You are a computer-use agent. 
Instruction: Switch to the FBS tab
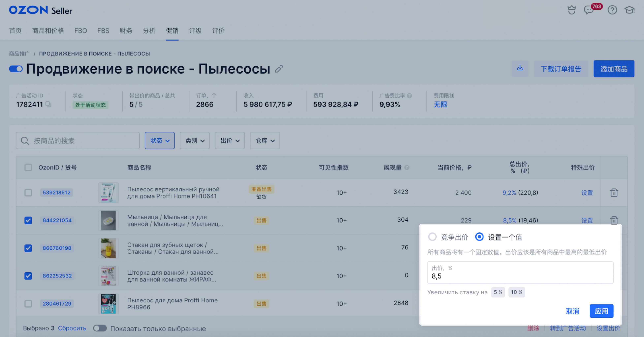pyautogui.click(x=103, y=31)
